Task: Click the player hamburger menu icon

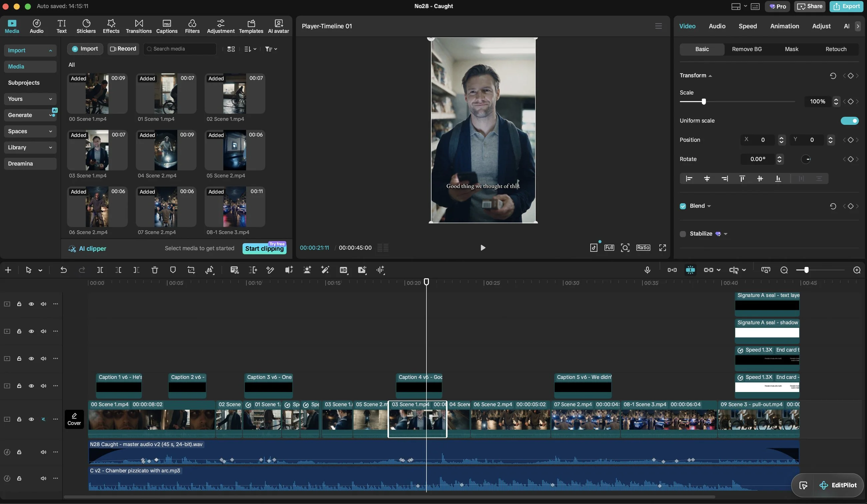Action: tap(659, 26)
